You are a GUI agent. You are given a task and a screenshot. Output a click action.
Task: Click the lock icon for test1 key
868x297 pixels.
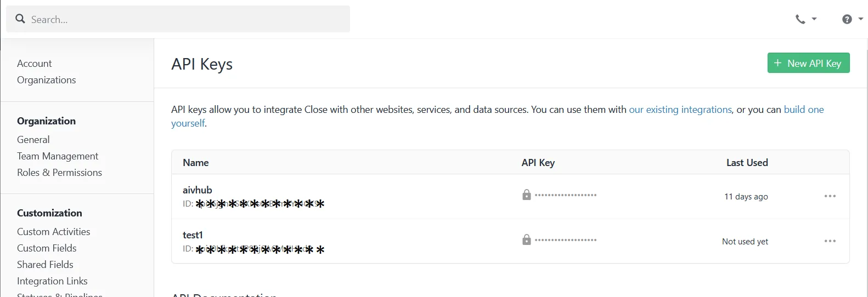[527, 239]
